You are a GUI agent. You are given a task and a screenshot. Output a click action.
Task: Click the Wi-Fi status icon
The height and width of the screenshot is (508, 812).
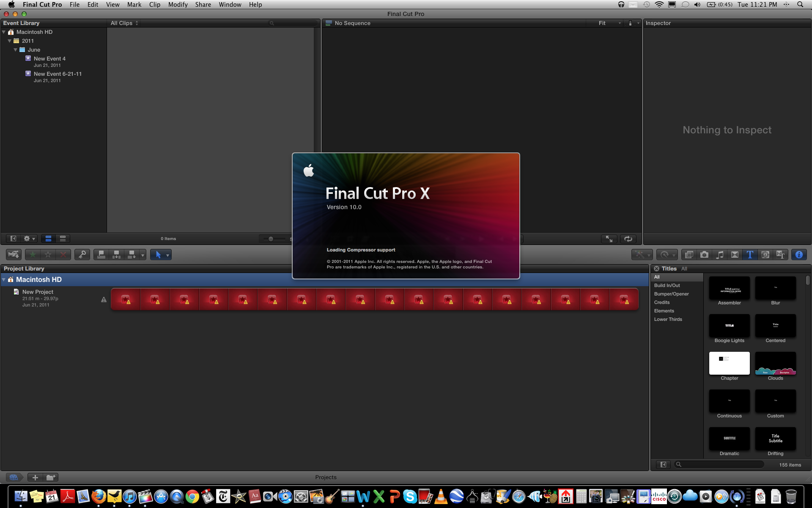[x=659, y=4]
